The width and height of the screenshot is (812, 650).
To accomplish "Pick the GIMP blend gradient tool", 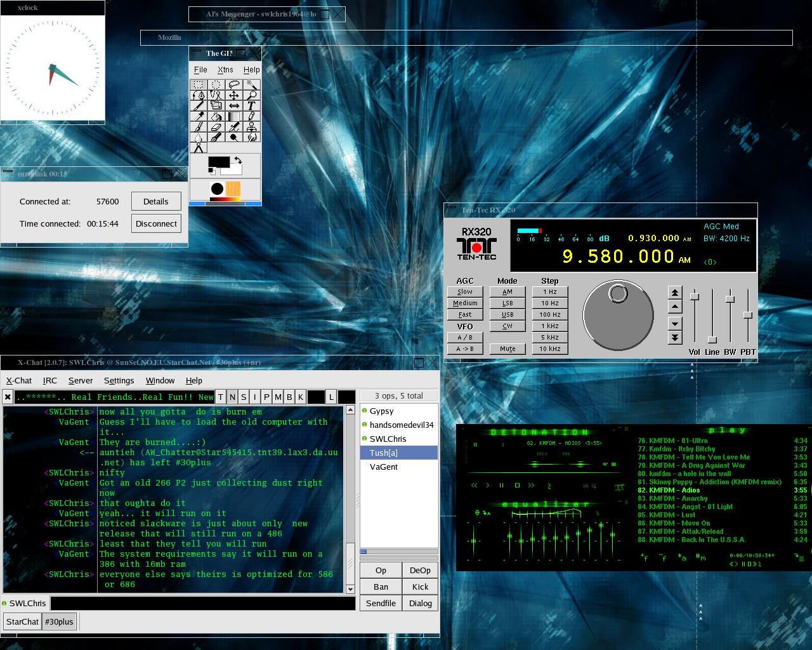I will pyautogui.click(x=234, y=117).
